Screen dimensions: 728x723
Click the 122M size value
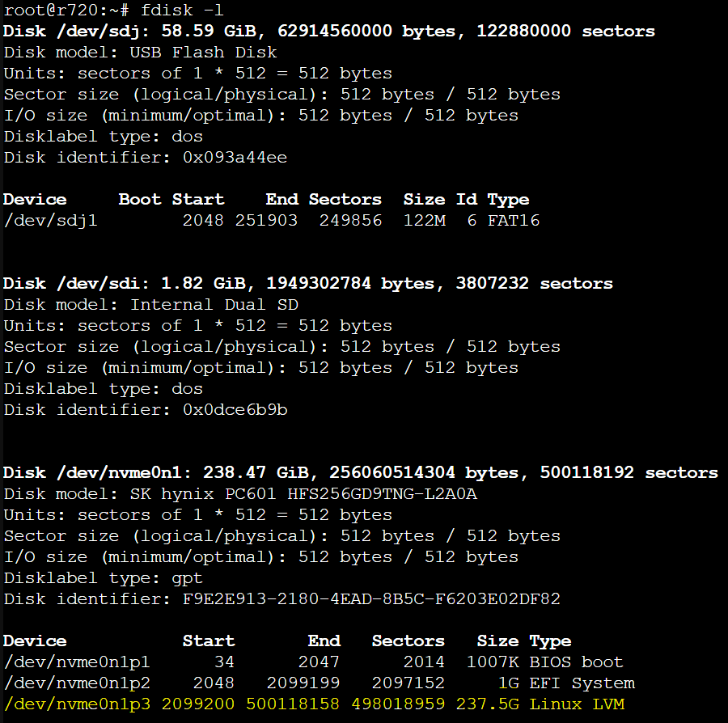[x=424, y=221]
